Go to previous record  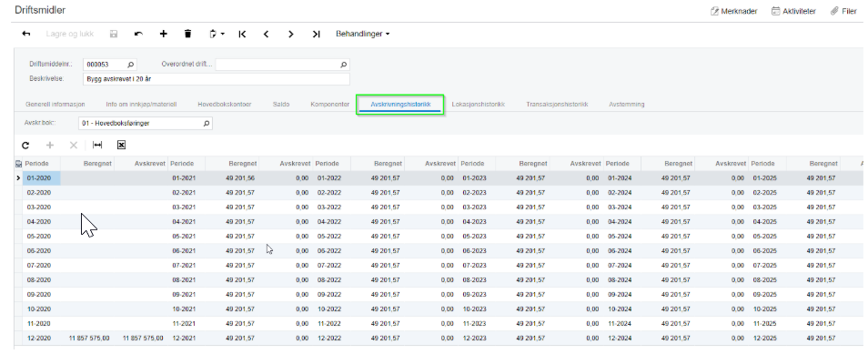(x=267, y=34)
